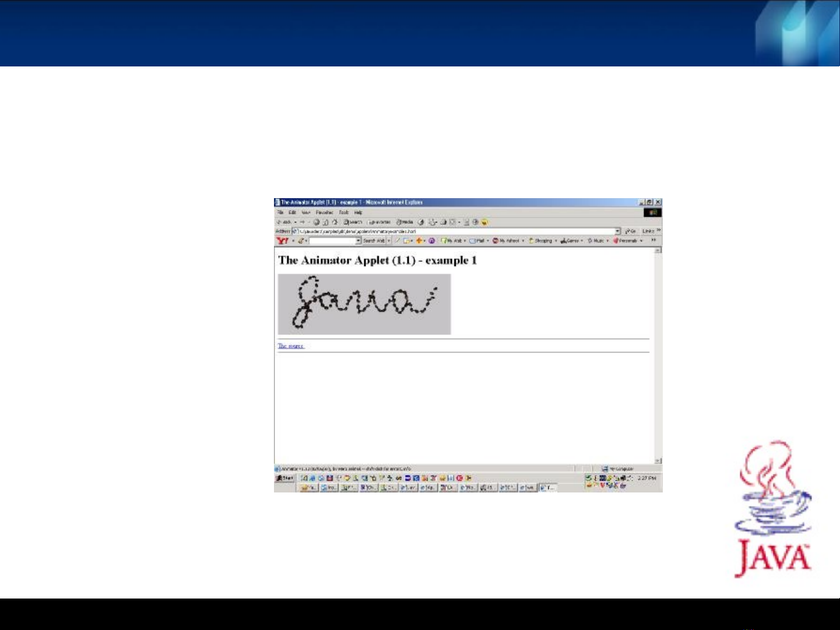This screenshot has width=840, height=630.
Task: Open Favorites from the IE toolbar
Action: click(x=379, y=222)
